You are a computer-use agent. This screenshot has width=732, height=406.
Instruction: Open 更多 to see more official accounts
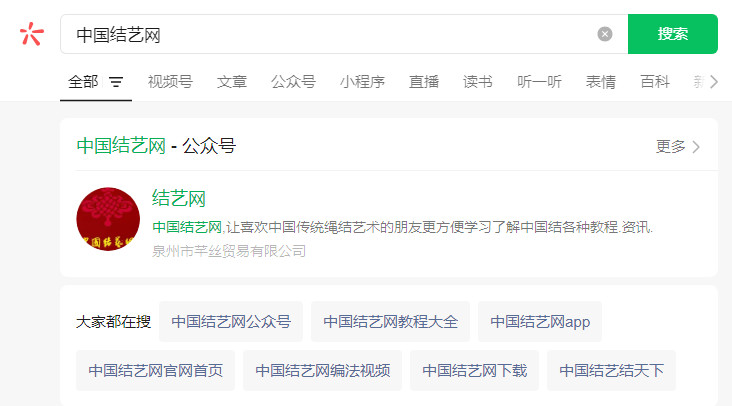[x=677, y=147]
